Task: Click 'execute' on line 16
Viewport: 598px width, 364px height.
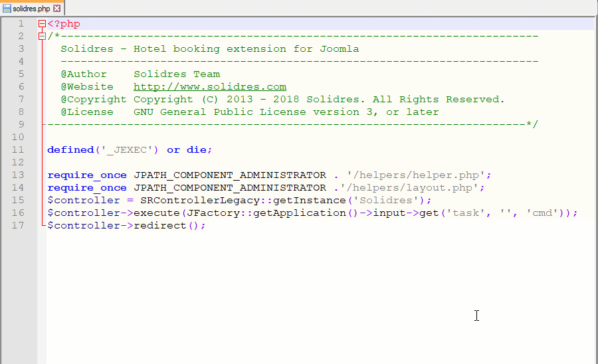Action: tap(157, 213)
